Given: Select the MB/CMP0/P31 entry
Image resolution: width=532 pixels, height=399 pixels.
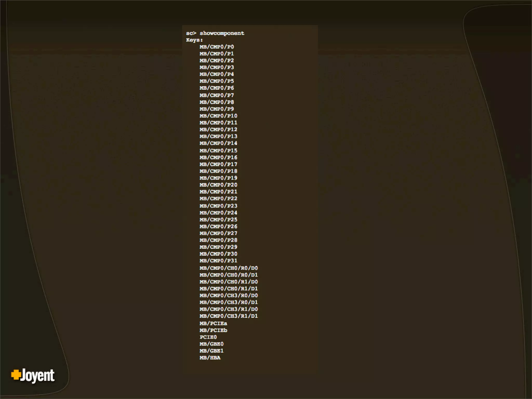Looking at the screenshot, I should click(218, 261).
